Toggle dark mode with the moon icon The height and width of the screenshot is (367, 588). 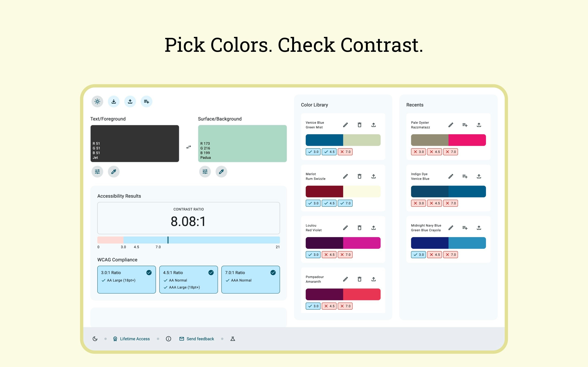[x=95, y=339]
